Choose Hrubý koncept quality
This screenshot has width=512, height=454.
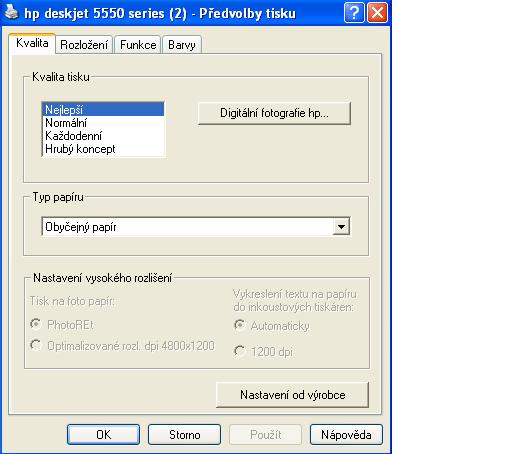[x=103, y=149]
